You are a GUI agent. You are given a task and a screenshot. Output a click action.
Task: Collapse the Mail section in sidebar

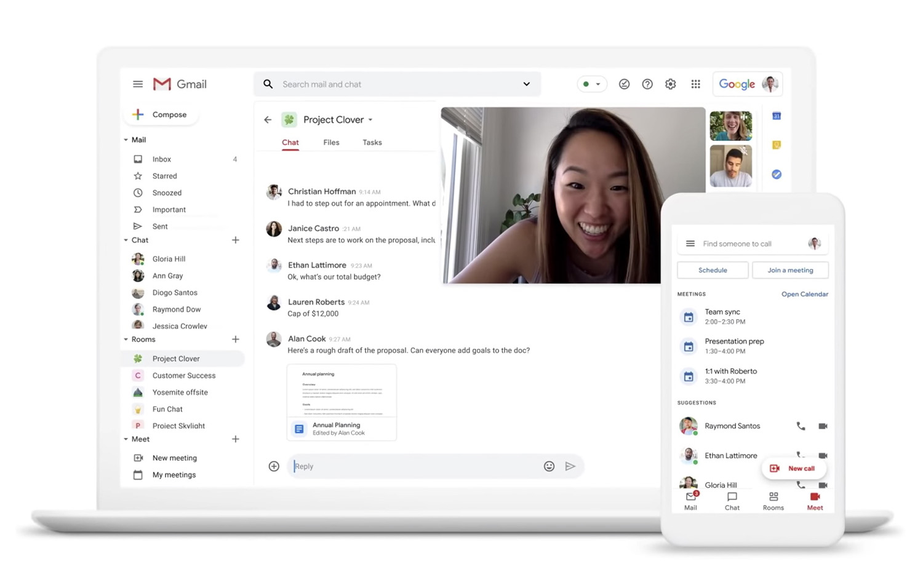(126, 140)
